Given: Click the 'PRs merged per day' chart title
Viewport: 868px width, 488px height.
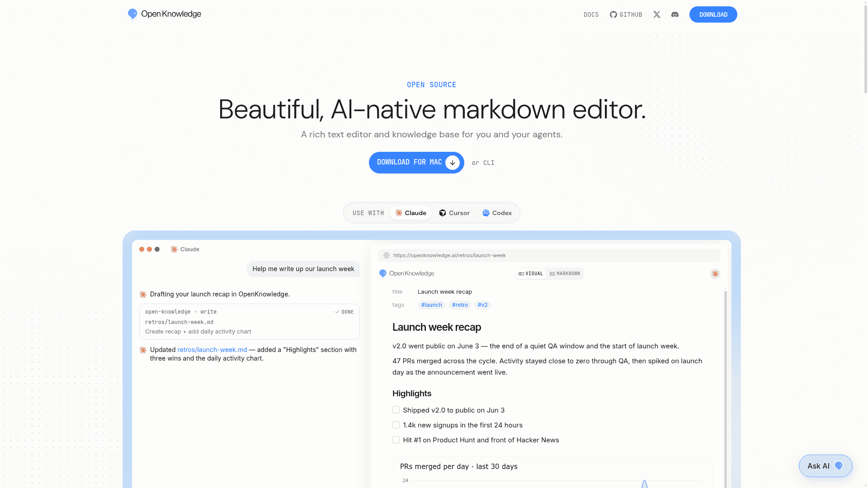Looking at the screenshot, I should [x=459, y=466].
